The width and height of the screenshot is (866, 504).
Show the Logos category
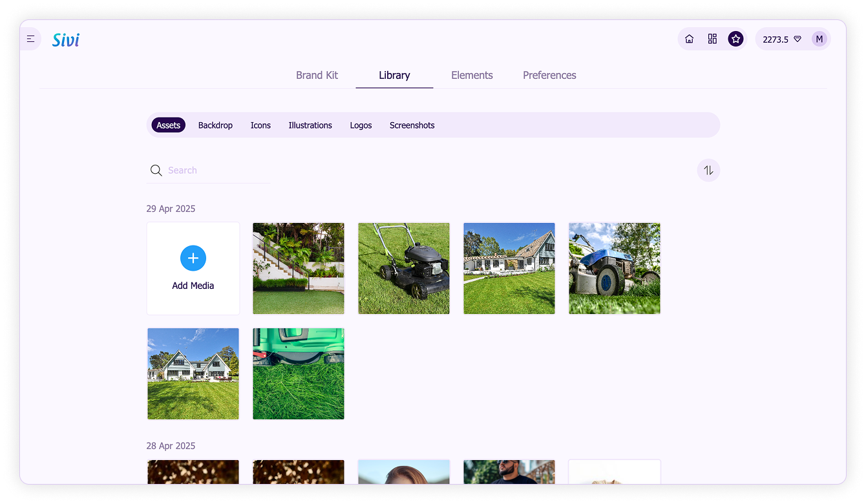tap(361, 125)
